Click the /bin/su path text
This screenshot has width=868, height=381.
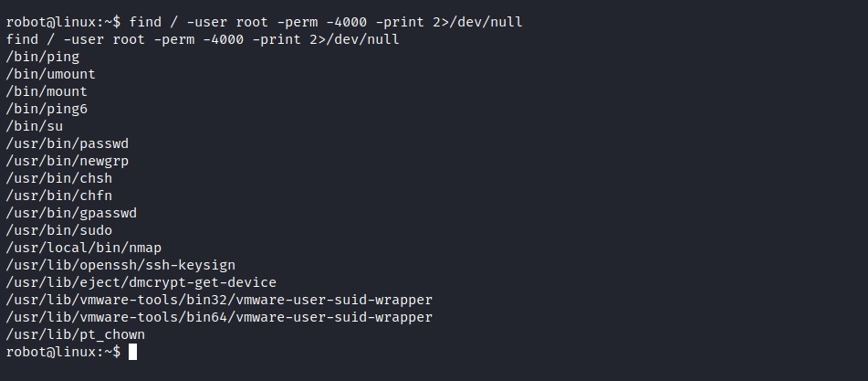35,126
